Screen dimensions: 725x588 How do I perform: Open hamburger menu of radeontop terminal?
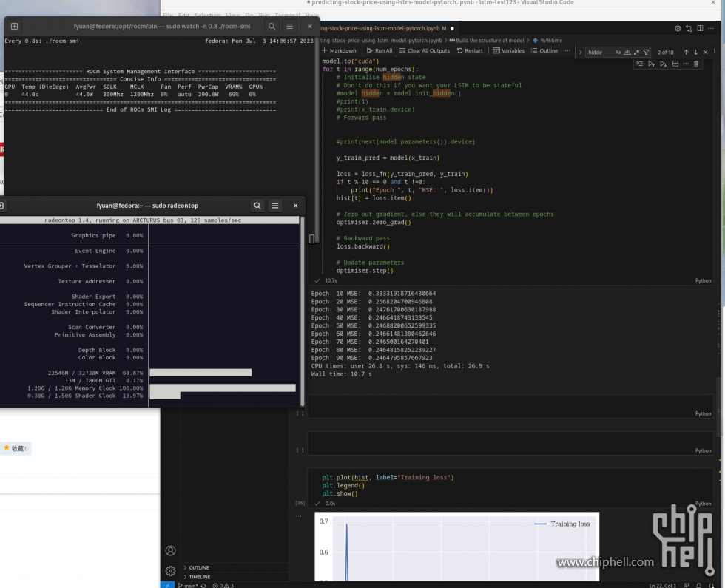point(275,206)
